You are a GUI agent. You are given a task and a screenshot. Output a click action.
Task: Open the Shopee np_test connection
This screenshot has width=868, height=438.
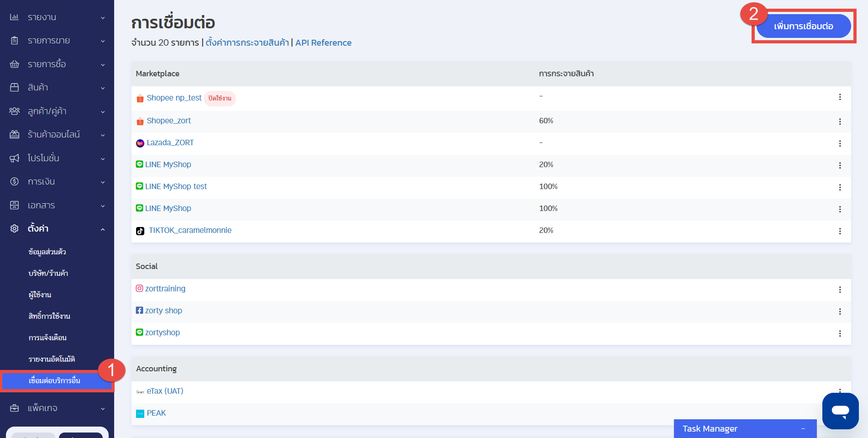[x=174, y=98]
